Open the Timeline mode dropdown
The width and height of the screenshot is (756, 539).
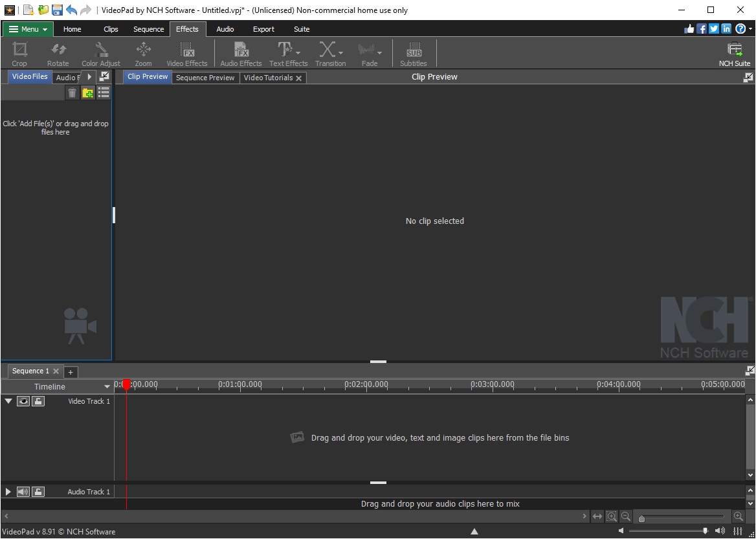tap(107, 387)
